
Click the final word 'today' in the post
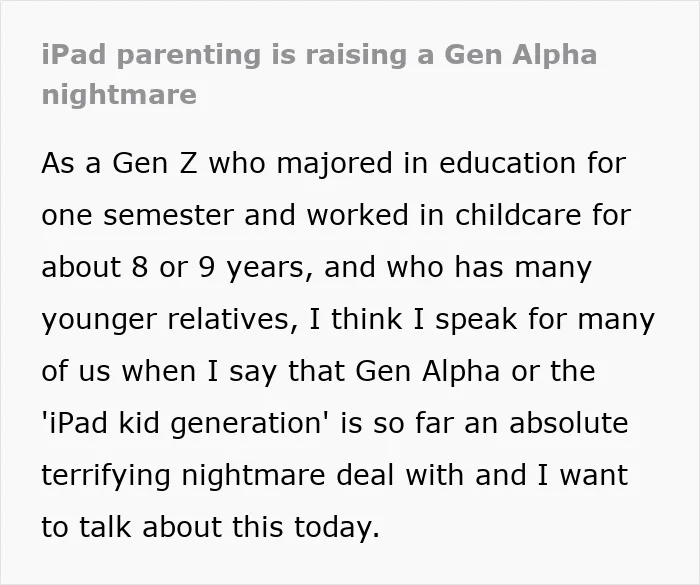(332, 528)
